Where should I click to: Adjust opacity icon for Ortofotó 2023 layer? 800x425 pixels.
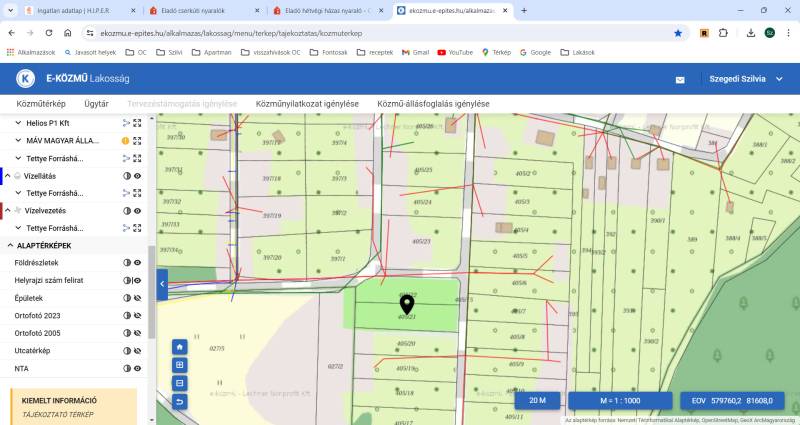pyautogui.click(x=127, y=316)
